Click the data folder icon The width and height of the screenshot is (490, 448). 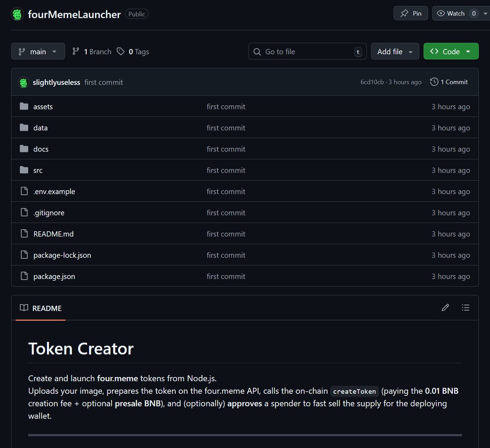[x=24, y=128]
